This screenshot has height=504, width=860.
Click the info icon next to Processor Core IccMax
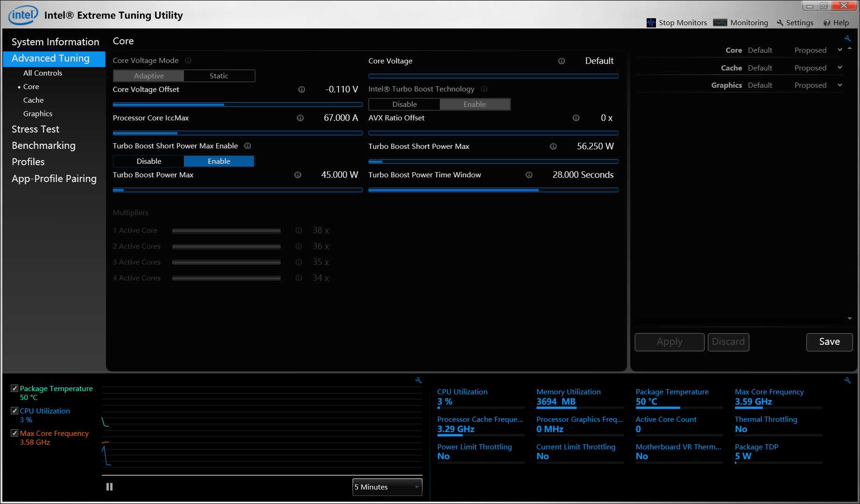point(300,118)
